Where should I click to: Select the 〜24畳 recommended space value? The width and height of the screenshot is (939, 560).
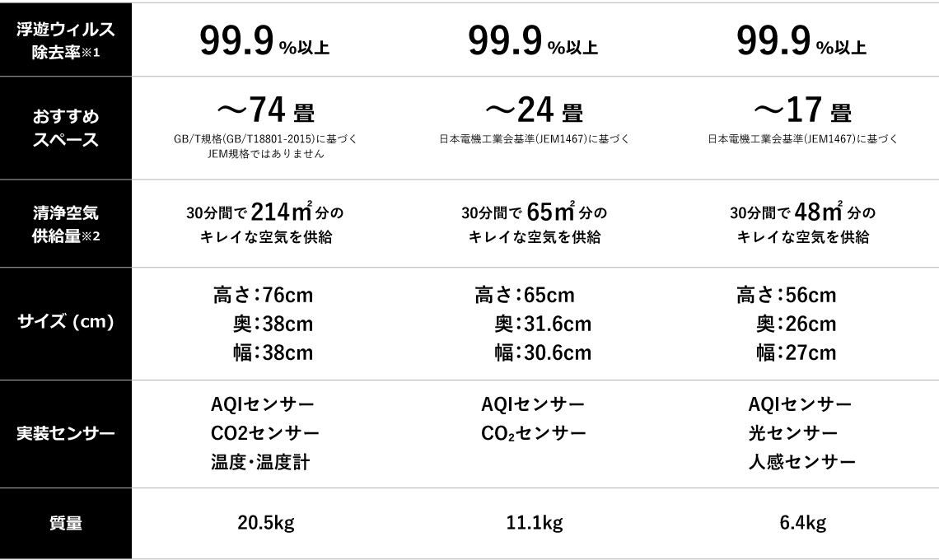[534, 110]
